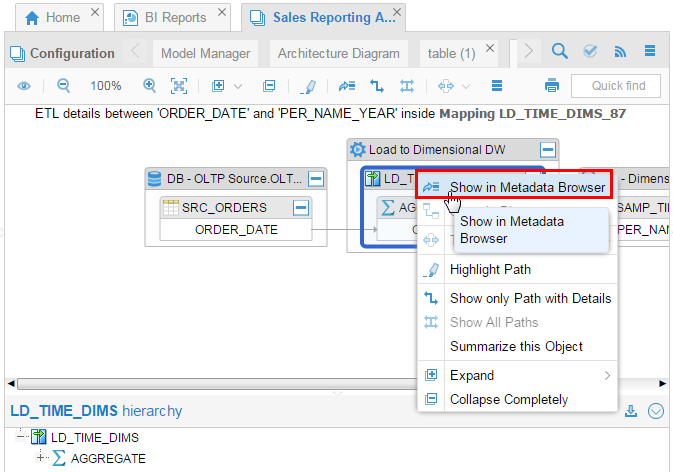
Task: Collapse the DB - OLTP Source box
Action: [x=316, y=179]
